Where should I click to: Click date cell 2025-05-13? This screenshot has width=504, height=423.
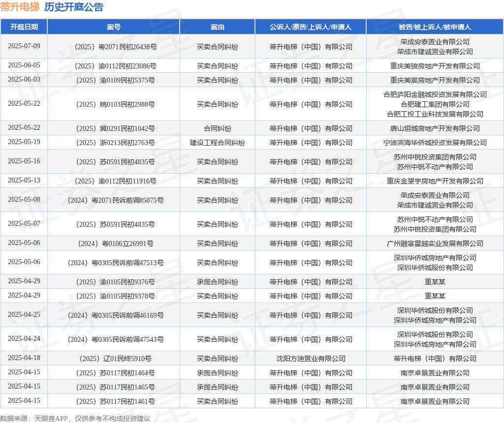(24, 180)
